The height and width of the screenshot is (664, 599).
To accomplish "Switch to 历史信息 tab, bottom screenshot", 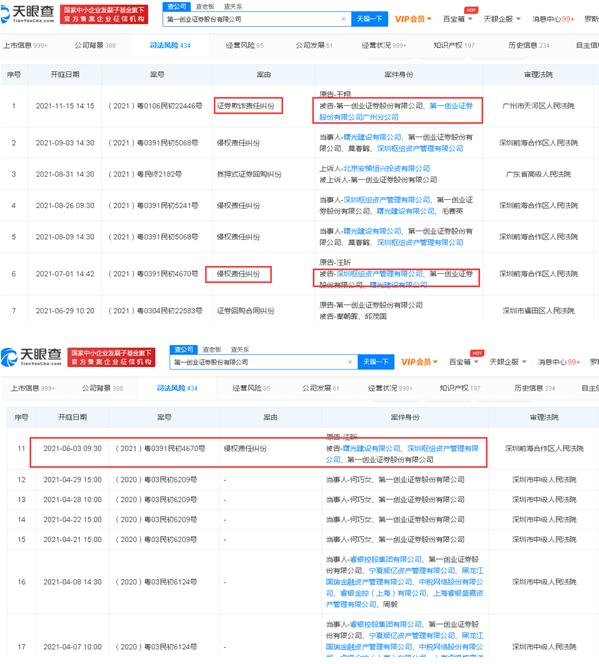I will (x=535, y=388).
